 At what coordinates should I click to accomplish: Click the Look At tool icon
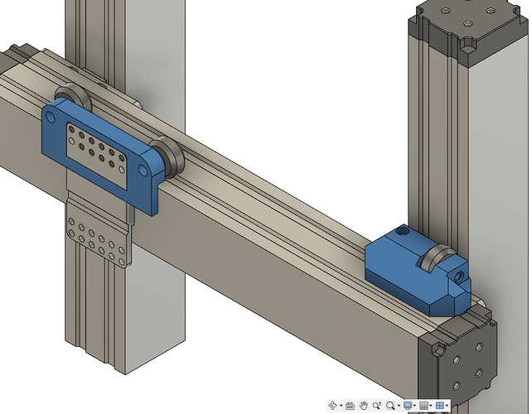click(351, 405)
